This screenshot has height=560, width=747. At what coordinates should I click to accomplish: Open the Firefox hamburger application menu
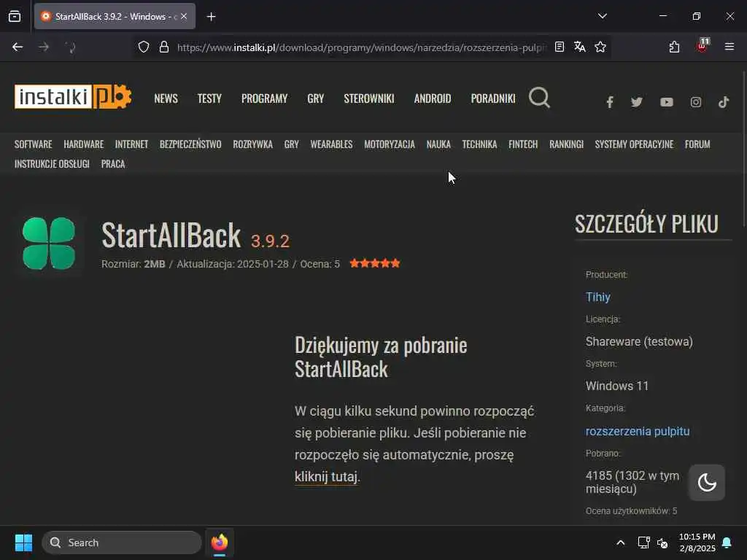click(729, 47)
